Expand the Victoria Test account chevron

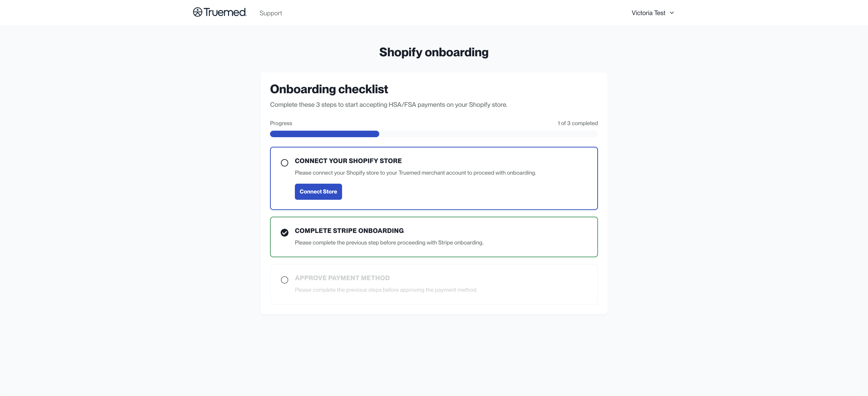coord(672,13)
